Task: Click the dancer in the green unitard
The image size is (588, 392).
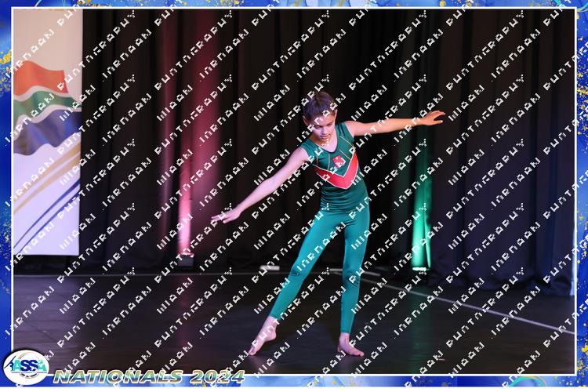Action: pos(328,223)
